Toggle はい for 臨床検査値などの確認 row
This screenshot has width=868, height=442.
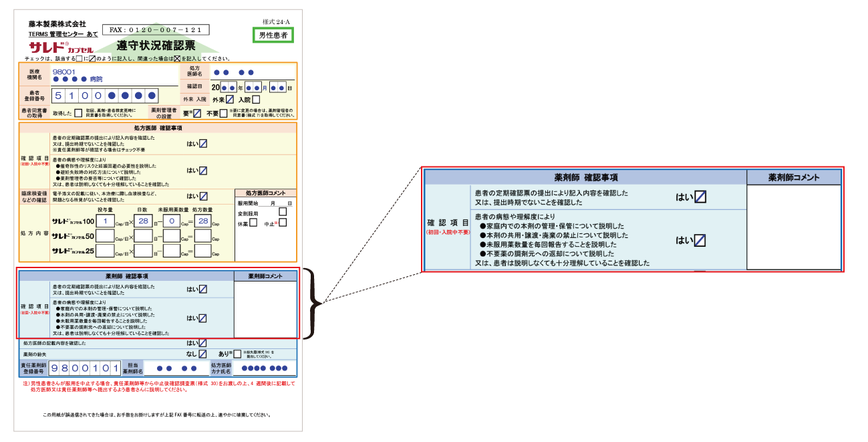203,196
